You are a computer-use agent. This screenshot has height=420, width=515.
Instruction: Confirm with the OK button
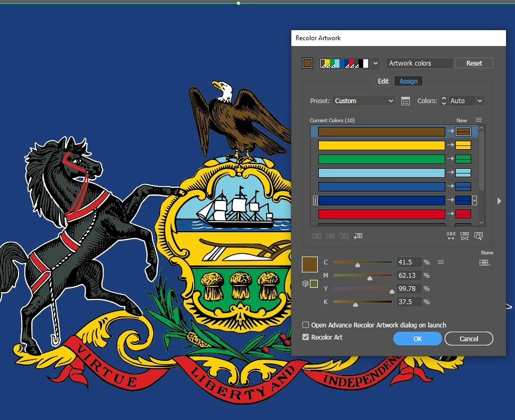[418, 339]
